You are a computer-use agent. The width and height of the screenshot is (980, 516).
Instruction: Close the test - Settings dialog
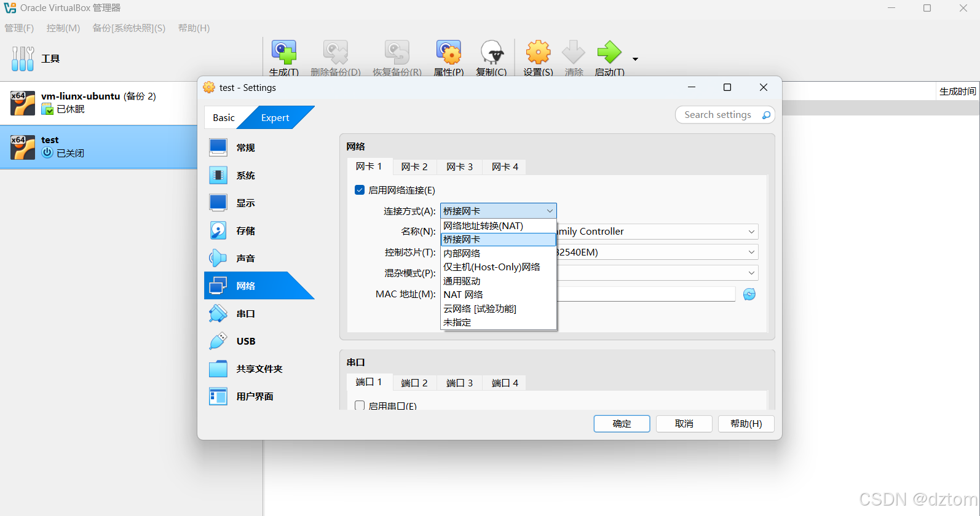[764, 87]
